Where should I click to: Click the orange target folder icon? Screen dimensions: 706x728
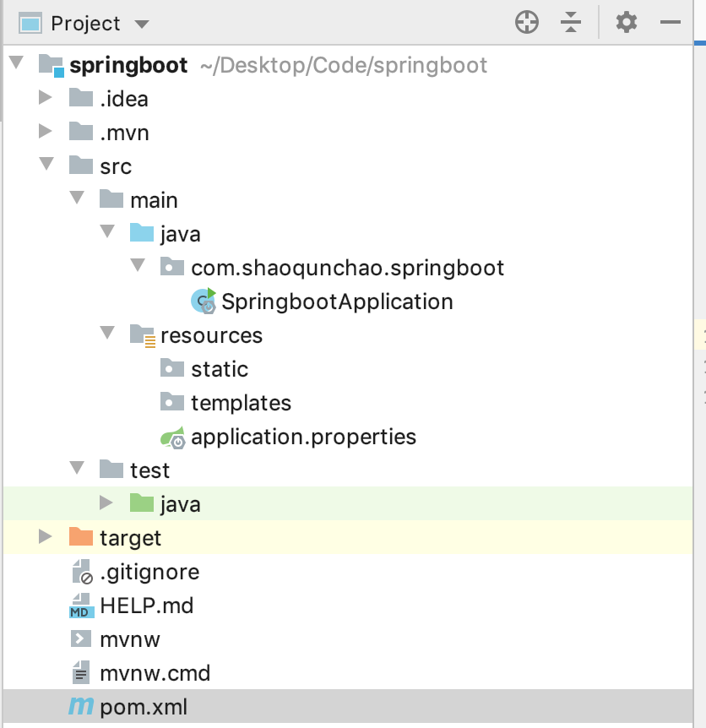point(81,537)
